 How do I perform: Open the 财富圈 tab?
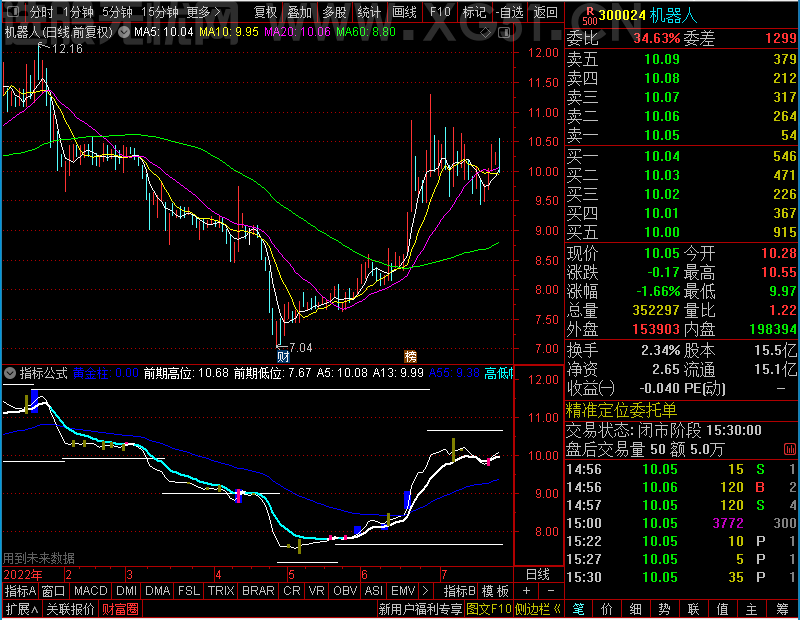[x=120, y=609]
